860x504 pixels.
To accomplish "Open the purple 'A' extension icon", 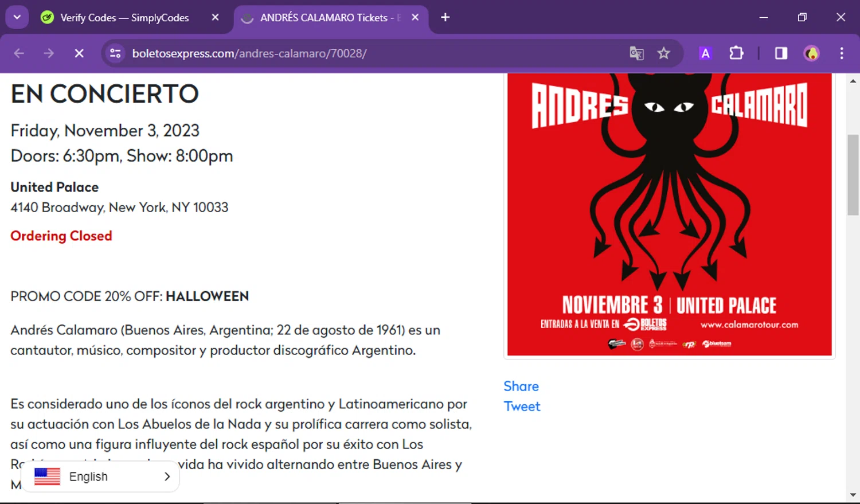I will 706,53.
